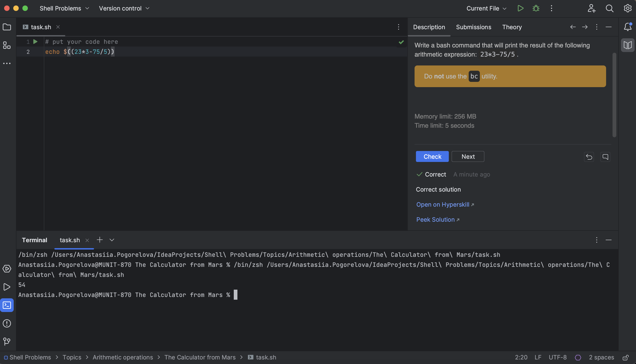The image size is (636, 364).
Task: Run script from line 1 gutter
Action: (35, 42)
